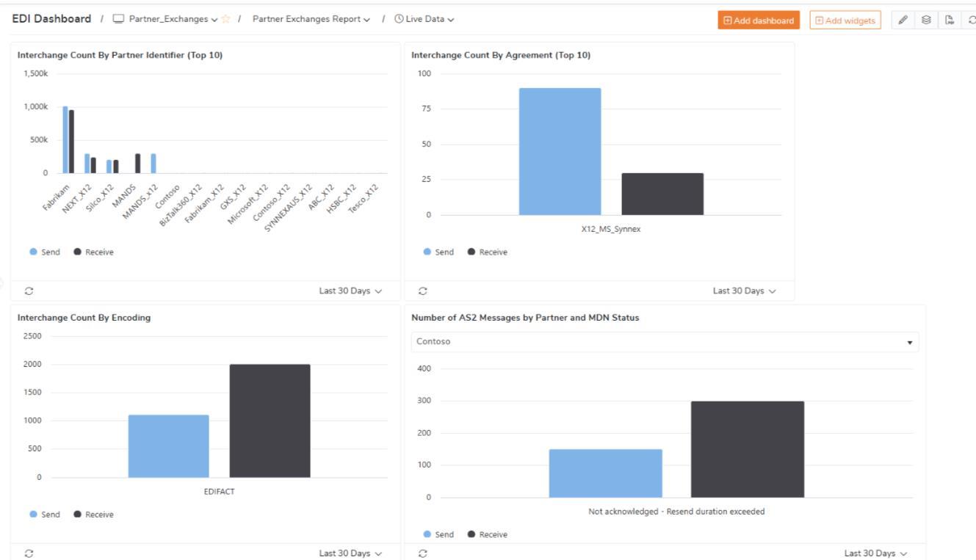Click the pencil edit icon in the toolbar
The image size is (976, 560).
tap(904, 20)
